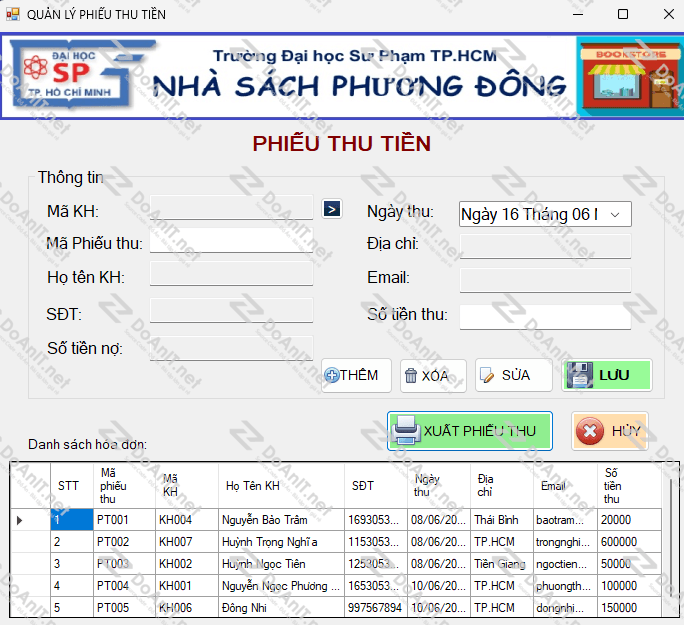The width and height of the screenshot is (684, 625).
Task: Select the phone cell 997567894
Action: pyautogui.click(x=376, y=607)
